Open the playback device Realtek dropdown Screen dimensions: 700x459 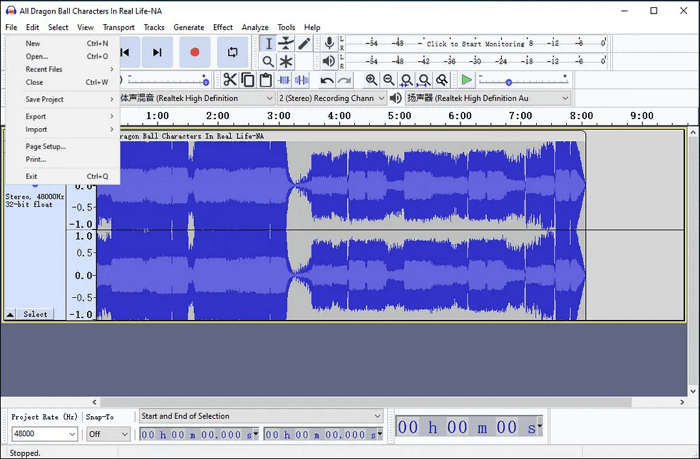(488, 98)
